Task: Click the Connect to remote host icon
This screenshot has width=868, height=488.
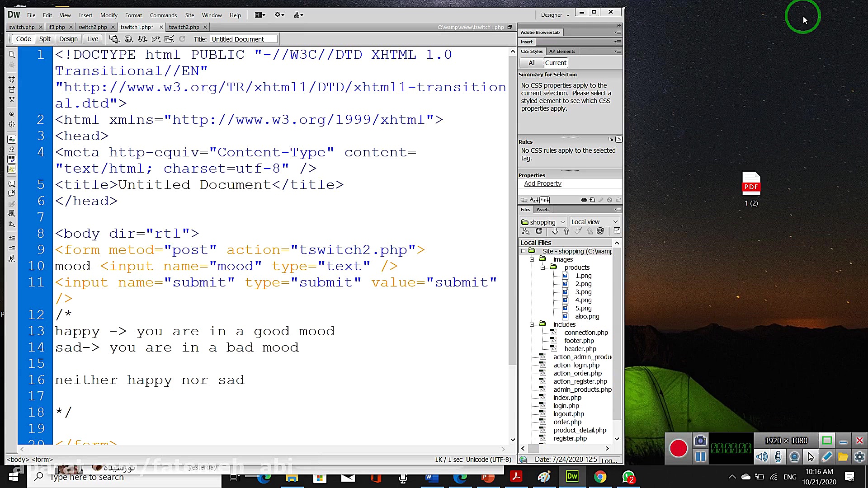Action: coord(525,231)
